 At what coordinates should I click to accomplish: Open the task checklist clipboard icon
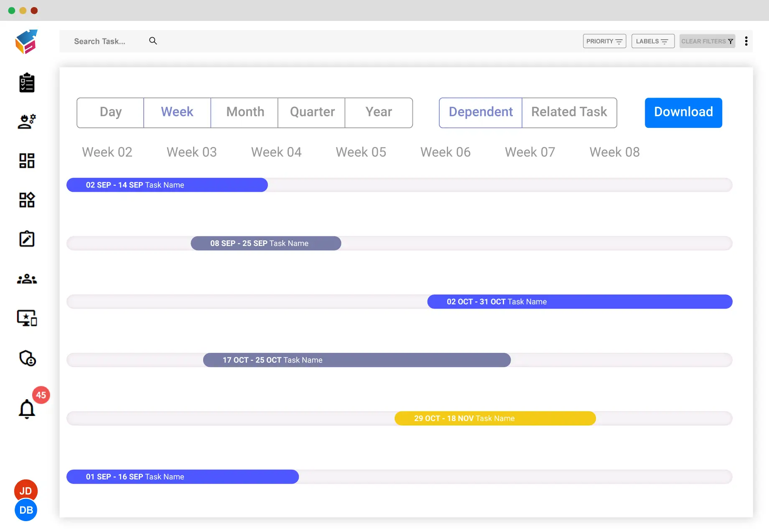(27, 83)
